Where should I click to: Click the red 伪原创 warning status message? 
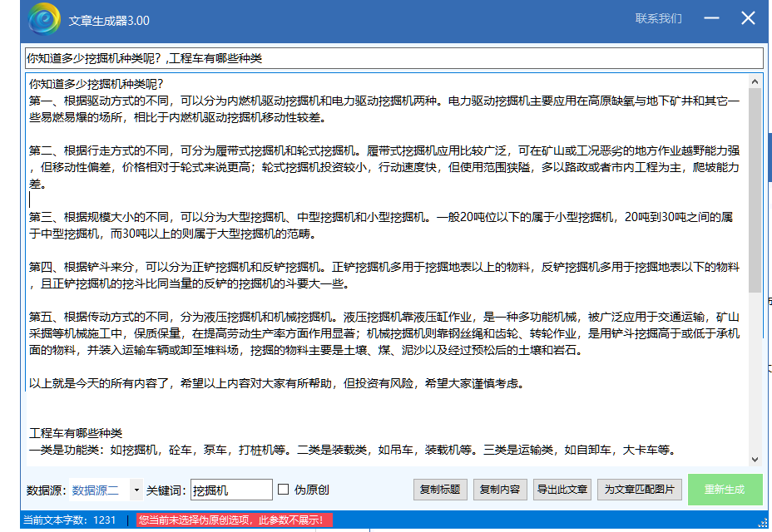(x=235, y=520)
